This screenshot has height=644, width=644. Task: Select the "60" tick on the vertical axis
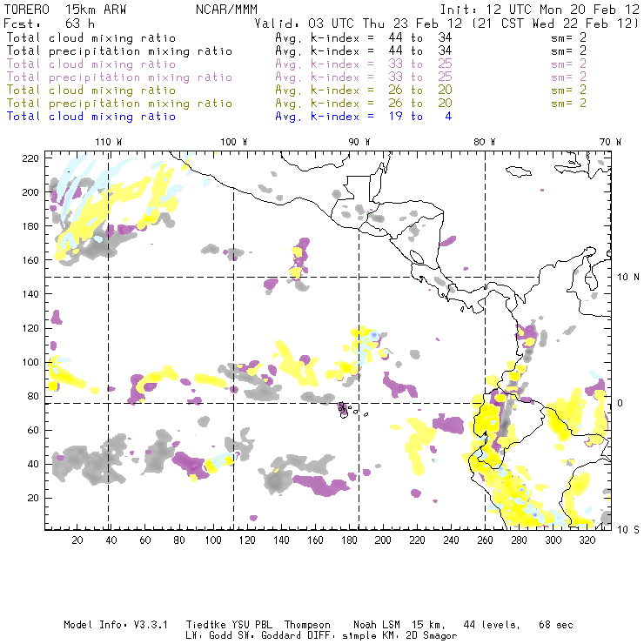point(33,430)
